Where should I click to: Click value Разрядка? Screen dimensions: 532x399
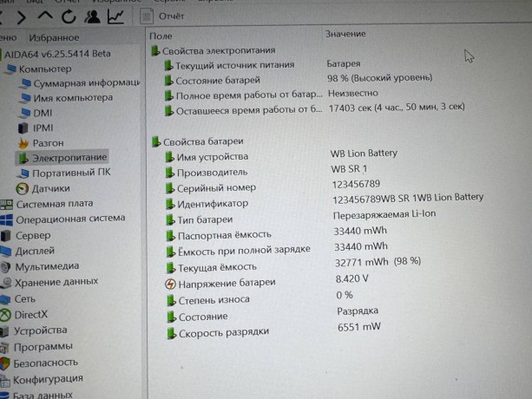click(358, 311)
